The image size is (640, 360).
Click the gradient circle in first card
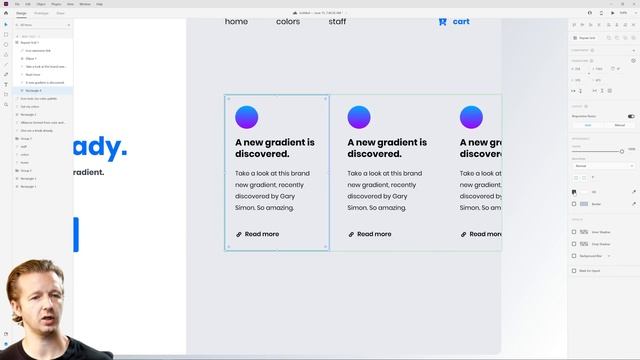coord(247,117)
